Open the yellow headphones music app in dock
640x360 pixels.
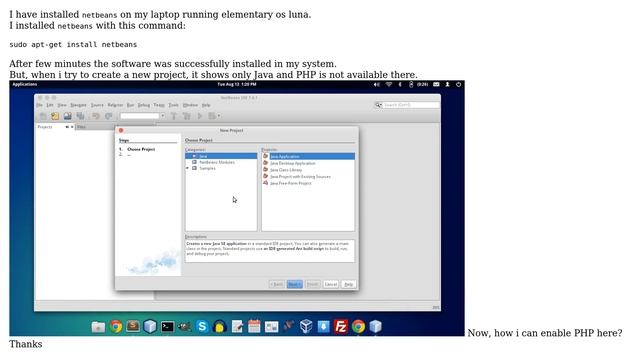coord(220,327)
